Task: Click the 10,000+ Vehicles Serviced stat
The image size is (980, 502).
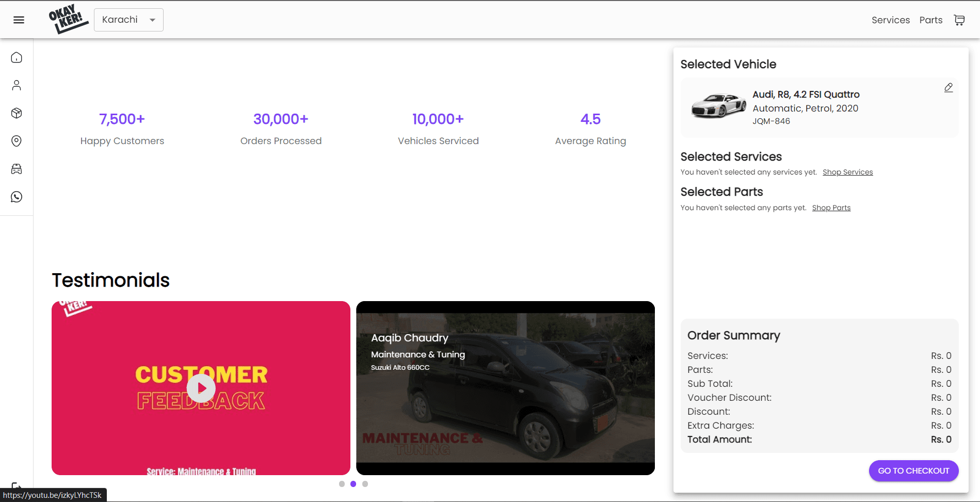Action: coord(438,129)
